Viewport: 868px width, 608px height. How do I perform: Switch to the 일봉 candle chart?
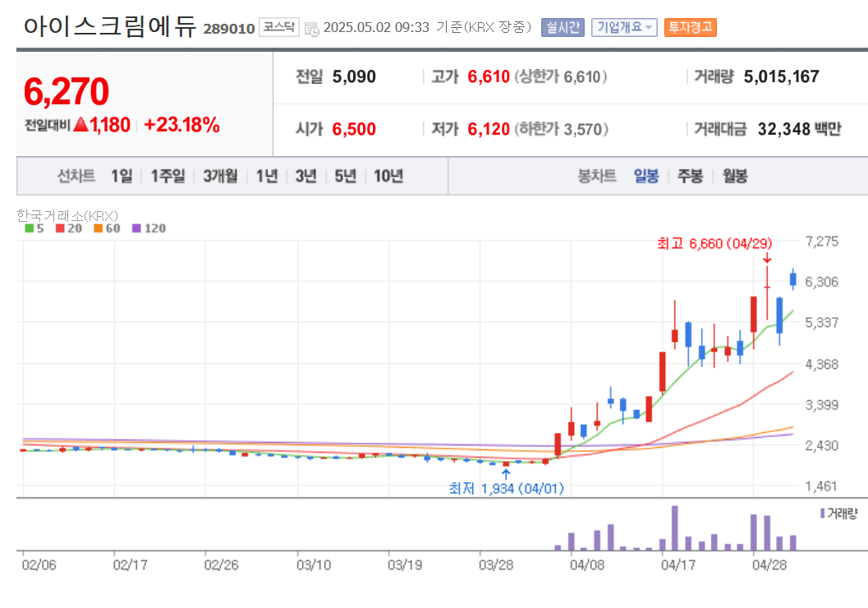click(x=646, y=176)
